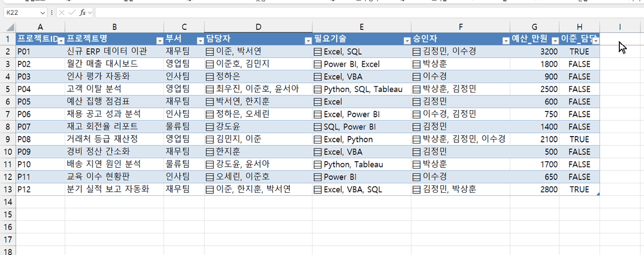
Task: Click the list icon beside SQL, Power BI
Action: coord(317,127)
